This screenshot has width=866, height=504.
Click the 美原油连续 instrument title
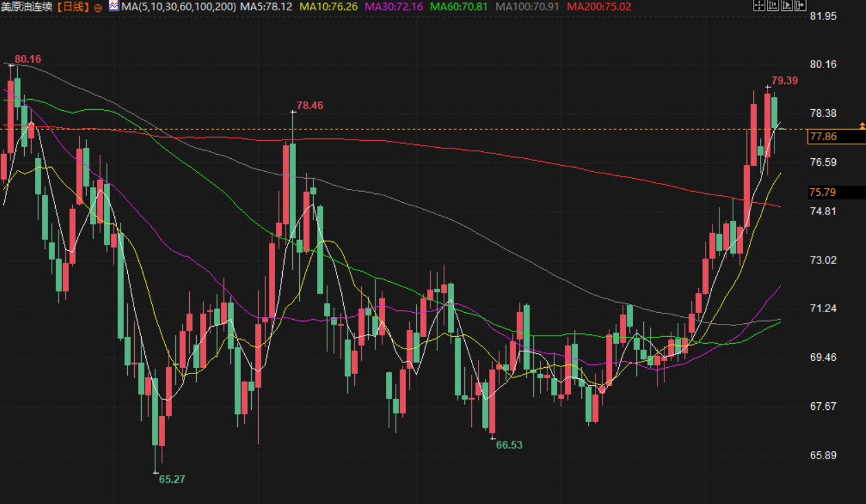[28, 6]
